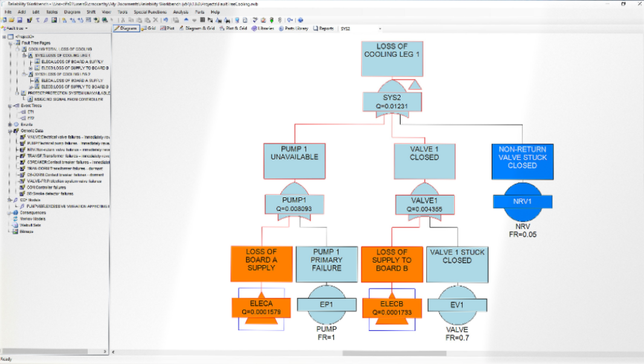The height and width of the screenshot is (364, 644).
Task: Collapse the Generic Data tree node
Action: point(9,130)
